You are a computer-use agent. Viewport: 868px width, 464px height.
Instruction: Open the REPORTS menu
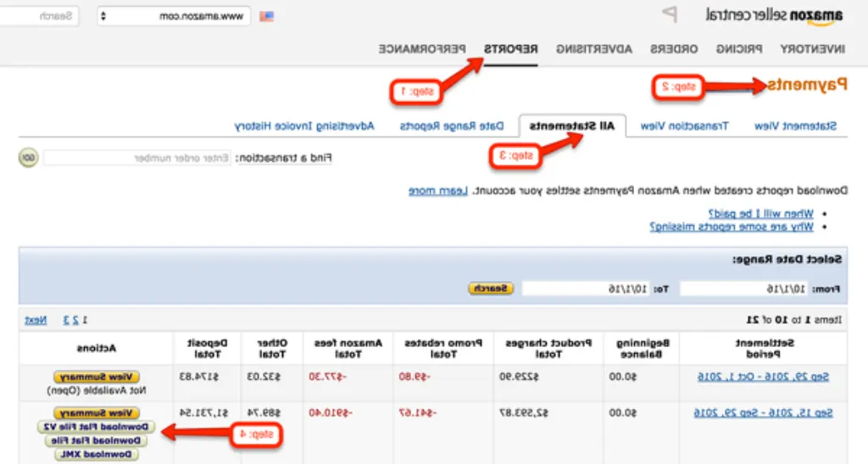pos(511,49)
